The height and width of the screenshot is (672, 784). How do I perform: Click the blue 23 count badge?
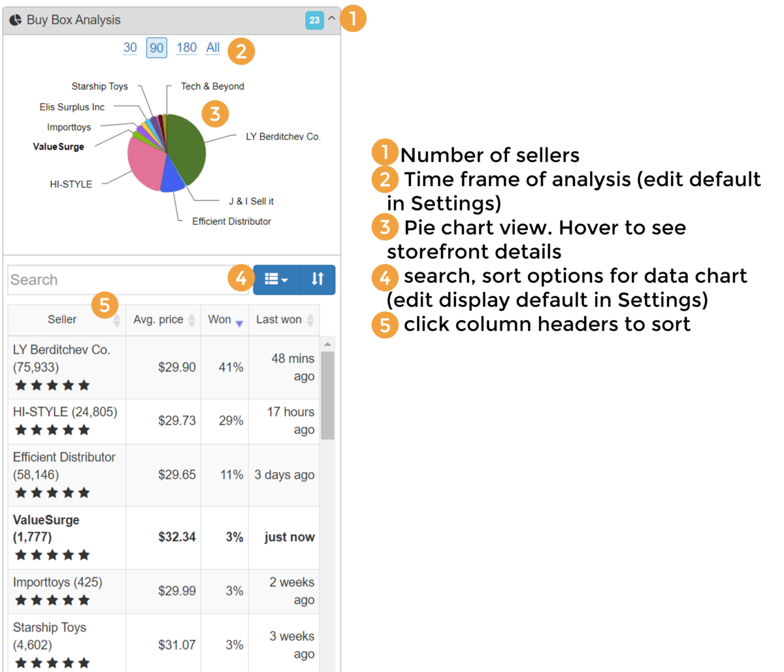(x=314, y=20)
